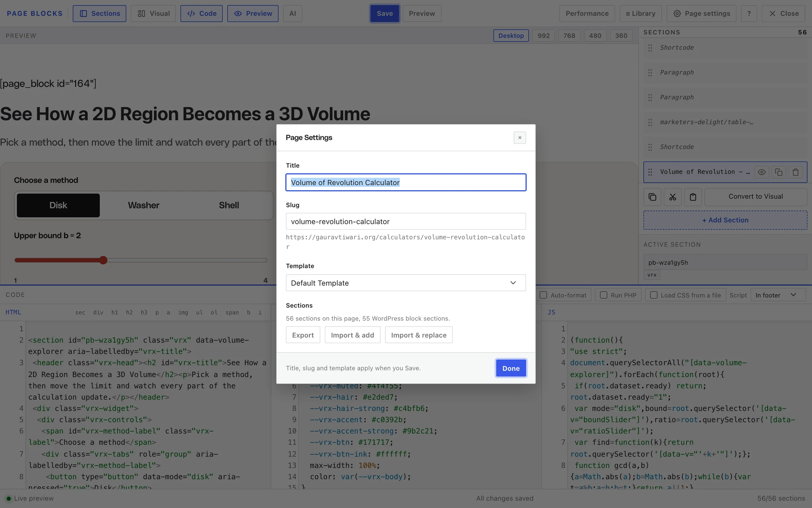Image resolution: width=812 pixels, height=508 pixels.
Task: Click the Slug input field
Action: (406, 221)
